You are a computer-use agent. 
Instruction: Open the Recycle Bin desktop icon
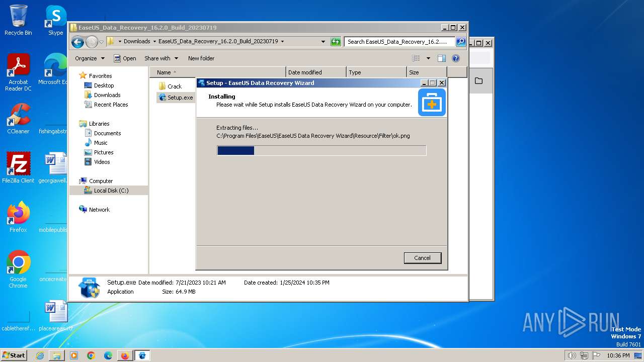point(18,20)
